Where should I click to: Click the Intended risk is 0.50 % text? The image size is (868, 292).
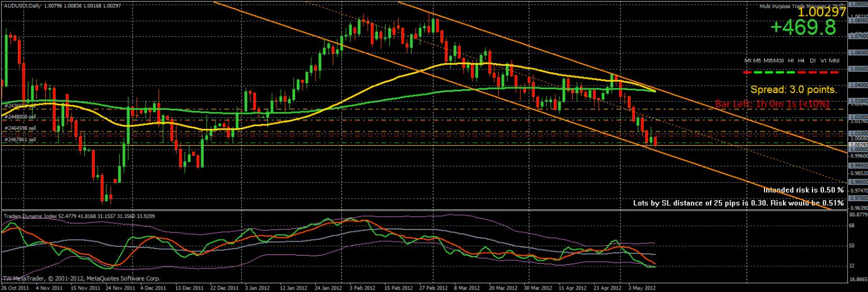[803, 190]
